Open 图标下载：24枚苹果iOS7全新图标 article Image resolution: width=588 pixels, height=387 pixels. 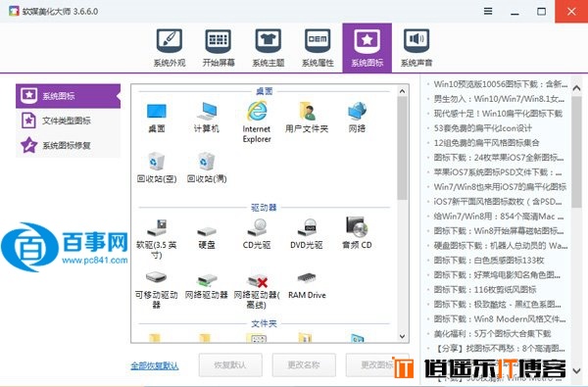click(499, 158)
